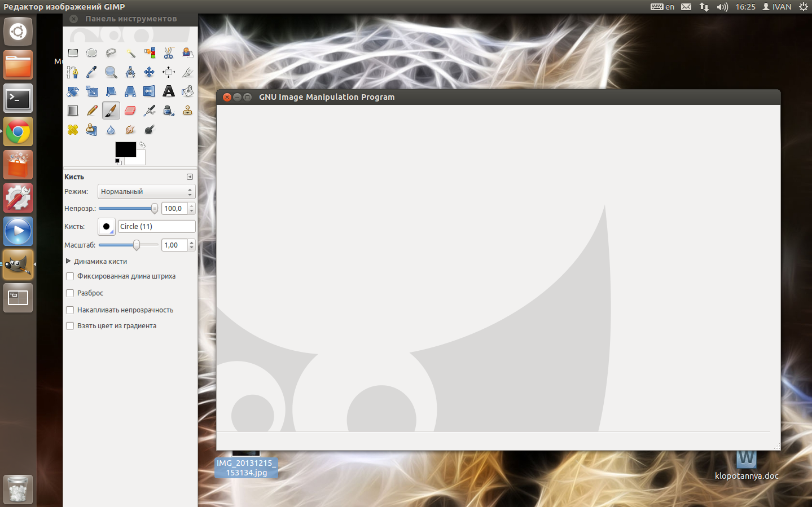Choose the Foreground Select tool

coord(187,53)
